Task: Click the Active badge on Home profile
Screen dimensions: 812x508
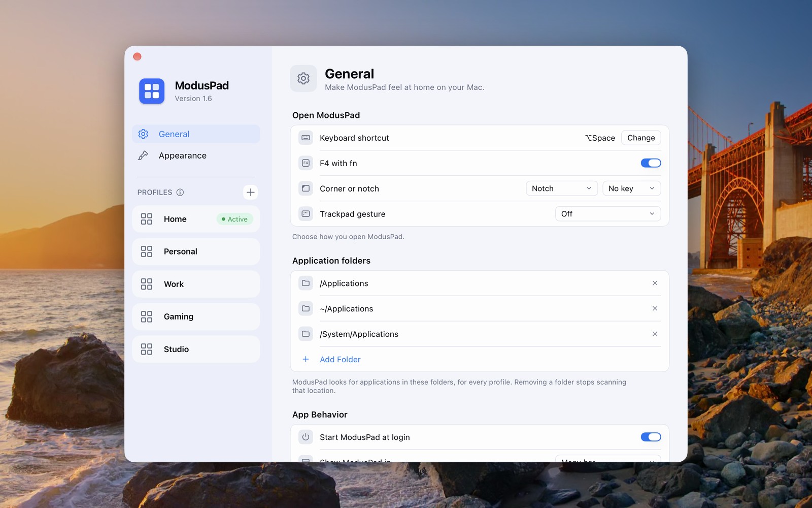Action: tap(234, 219)
